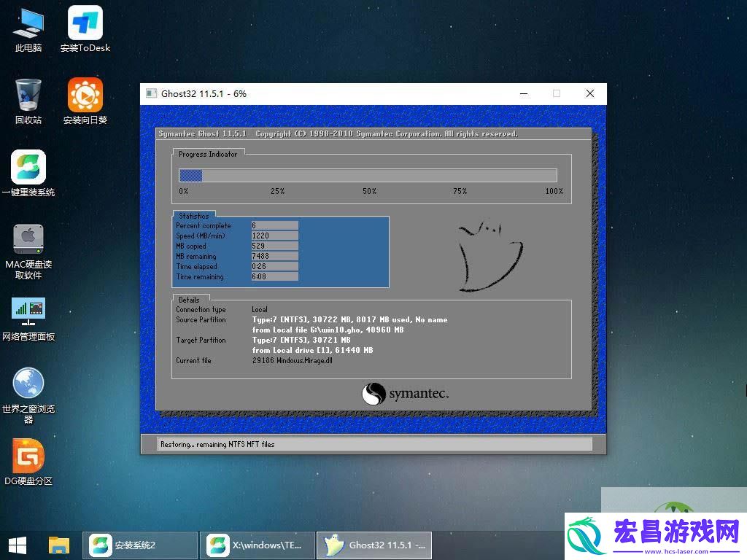Open the 此电脑 desktop icon
Screen dimensions: 747x560
[x=28, y=29]
